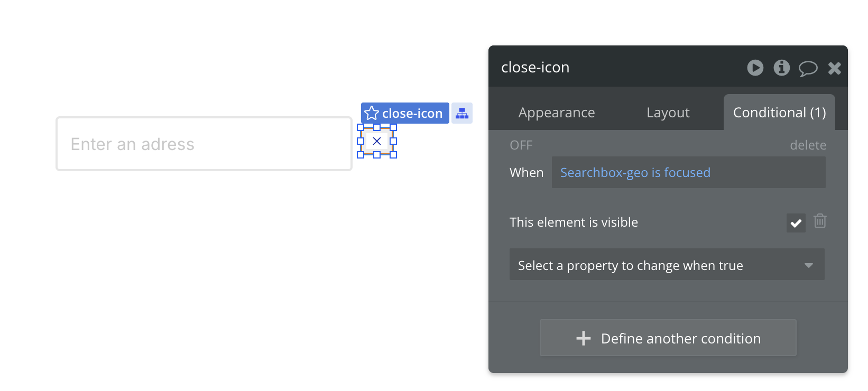Select the X icon element on canvas

[377, 141]
